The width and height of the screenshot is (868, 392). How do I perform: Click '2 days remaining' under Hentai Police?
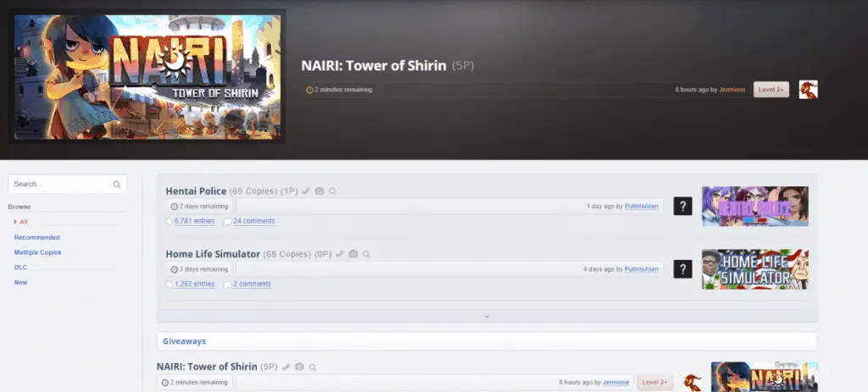click(203, 207)
